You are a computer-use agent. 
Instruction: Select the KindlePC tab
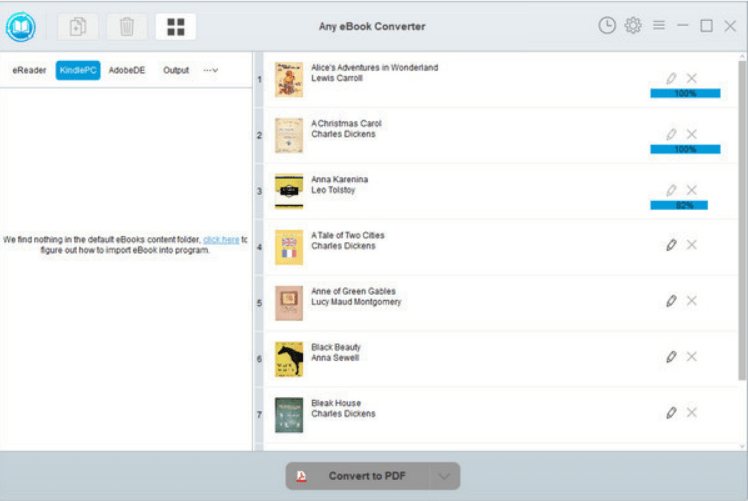pos(78,71)
